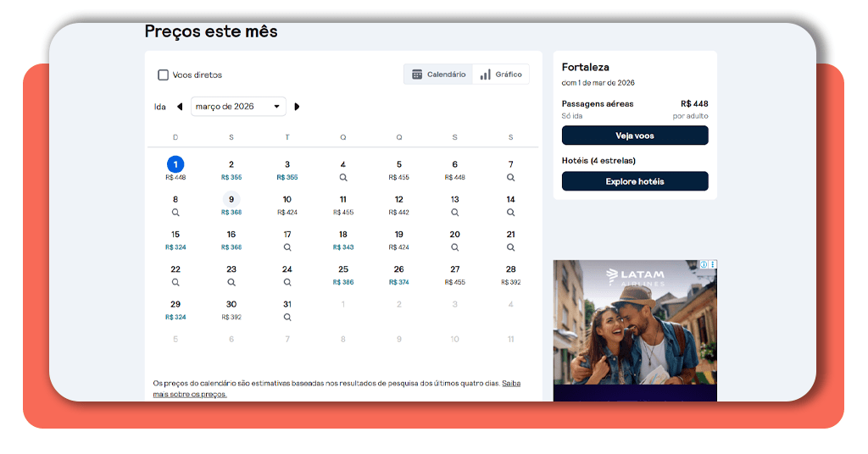Click the Explore hotéis button

(x=635, y=181)
